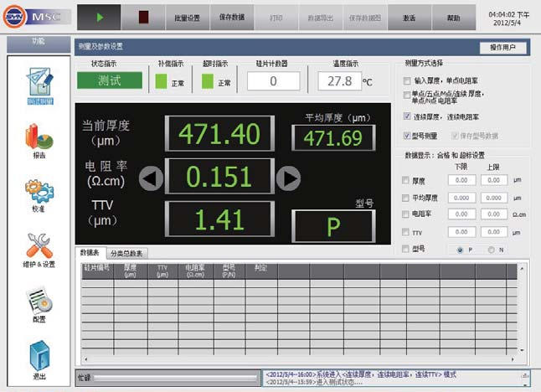Switch to 数据表 data table tab
The image size is (541, 392).
coord(90,253)
